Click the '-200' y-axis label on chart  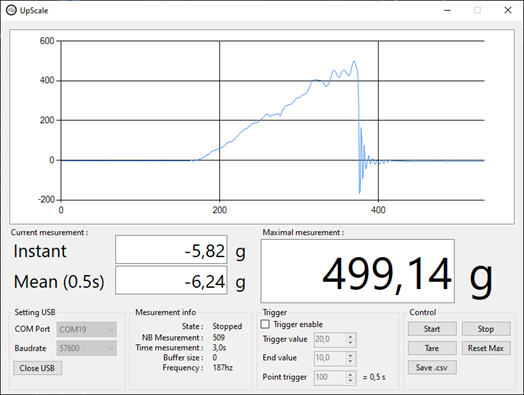click(x=46, y=200)
